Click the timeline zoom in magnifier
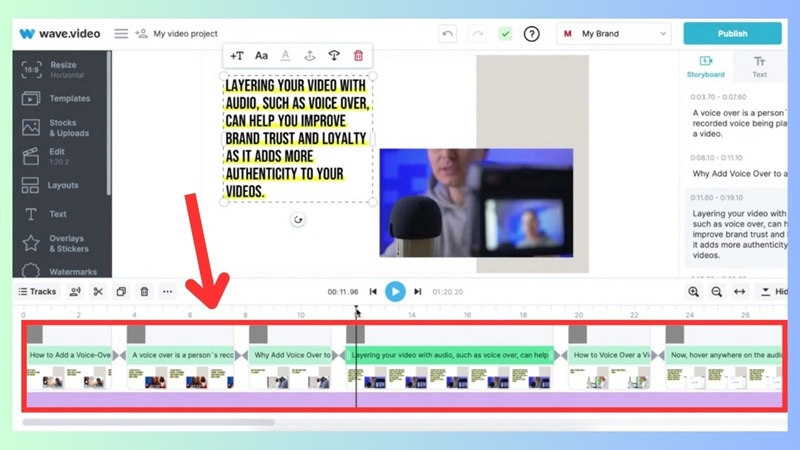This screenshot has height=450, width=800. pyautogui.click(x=693, y=292)
